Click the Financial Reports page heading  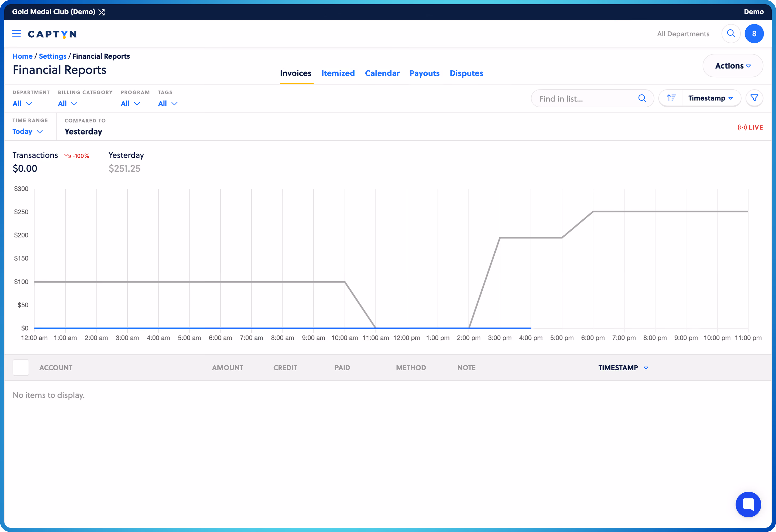coord(59,70)
